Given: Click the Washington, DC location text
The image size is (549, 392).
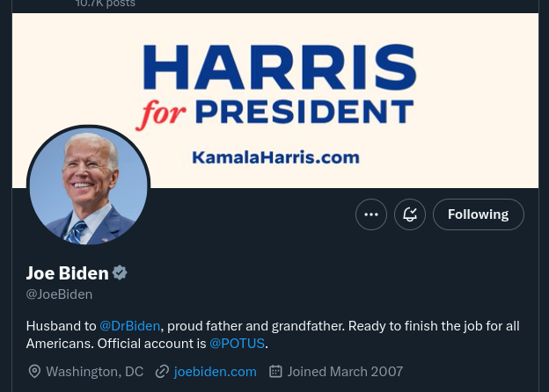Looking at the screenshot, I should pos(94,372).
